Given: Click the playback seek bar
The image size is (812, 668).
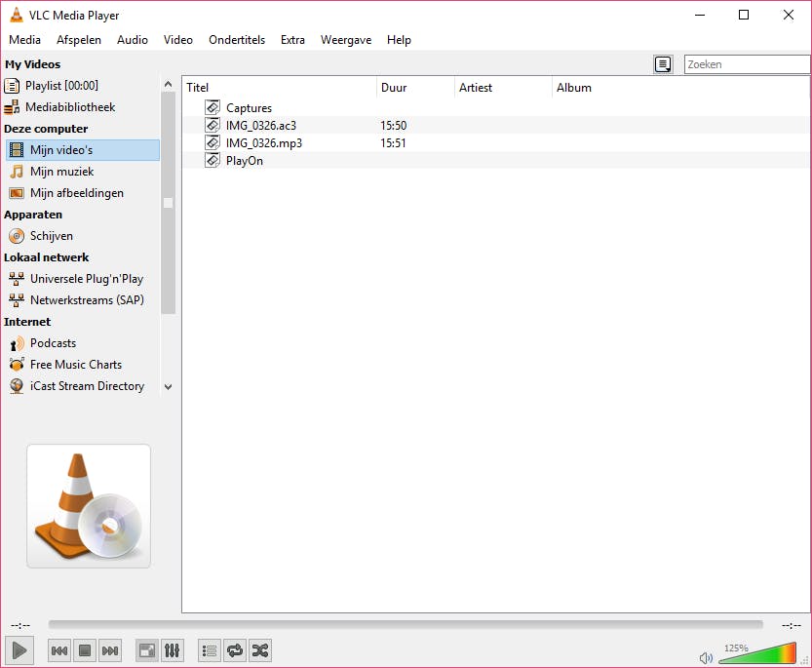Looking at the screenshot, I should coord(406,624).
